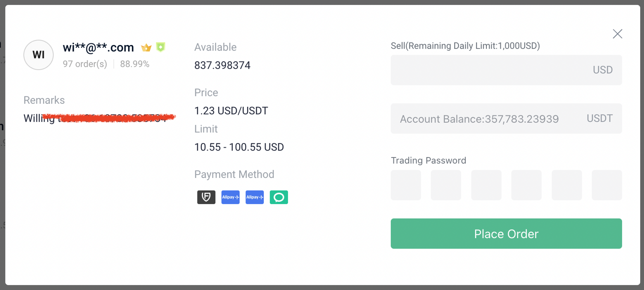
Task: Click the green chat bubble payment icon
Action: (x=279, y=197)
